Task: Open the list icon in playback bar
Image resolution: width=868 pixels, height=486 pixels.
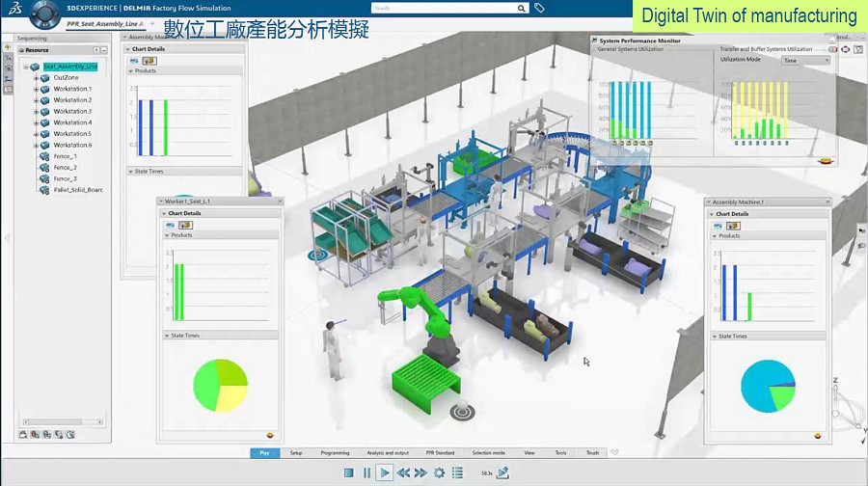Action: point(457,472)
